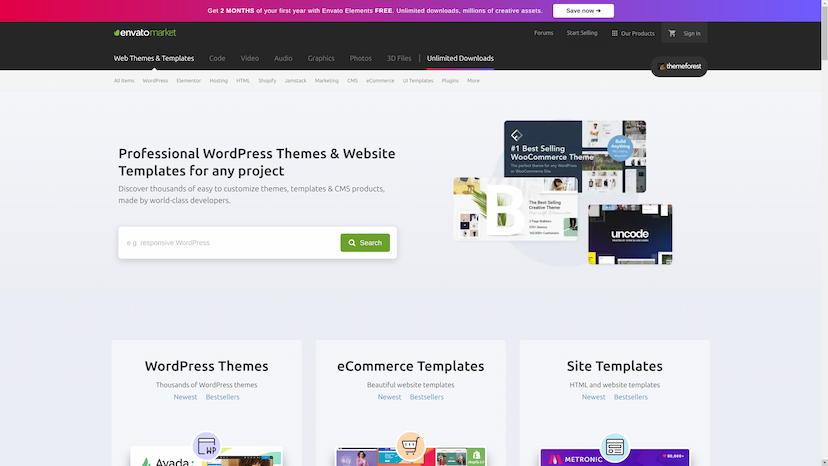Open the Start Selling link
Screen dimensions: 828x466
582,33
